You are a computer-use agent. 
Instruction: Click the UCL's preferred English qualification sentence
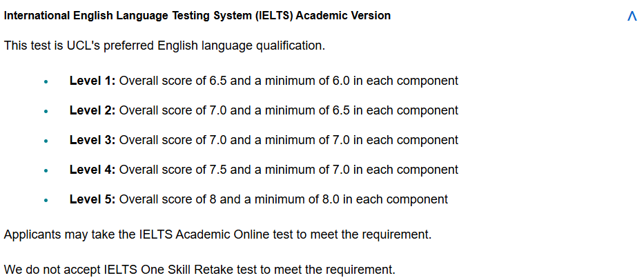[164, 46]
